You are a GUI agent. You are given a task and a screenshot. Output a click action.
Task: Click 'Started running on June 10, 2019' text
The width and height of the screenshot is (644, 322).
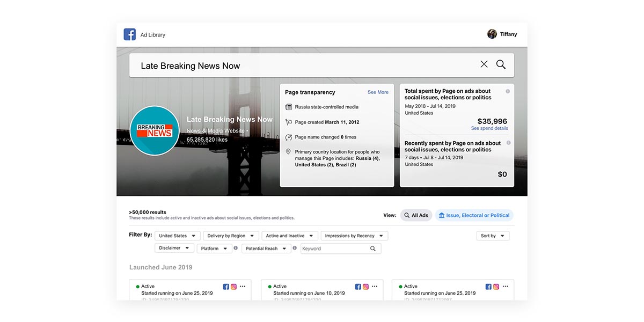tap(309, 294)
